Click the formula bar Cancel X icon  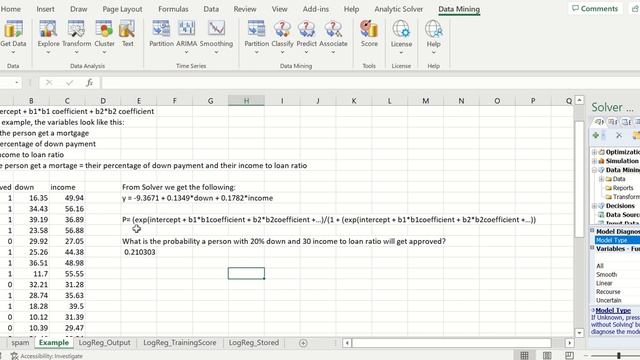[x=49, y=83]
